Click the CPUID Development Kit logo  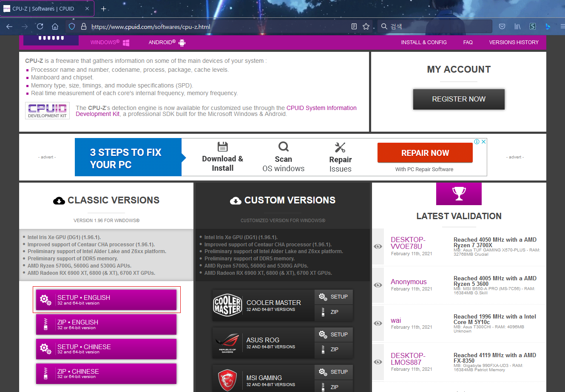[47, 110]
